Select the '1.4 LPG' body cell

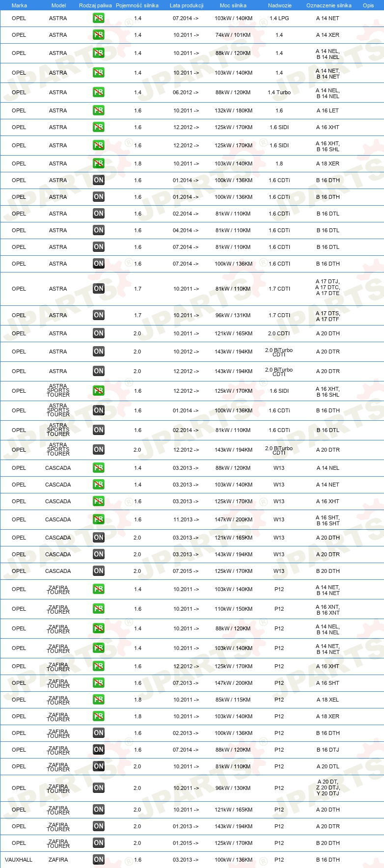coord(279,18)
